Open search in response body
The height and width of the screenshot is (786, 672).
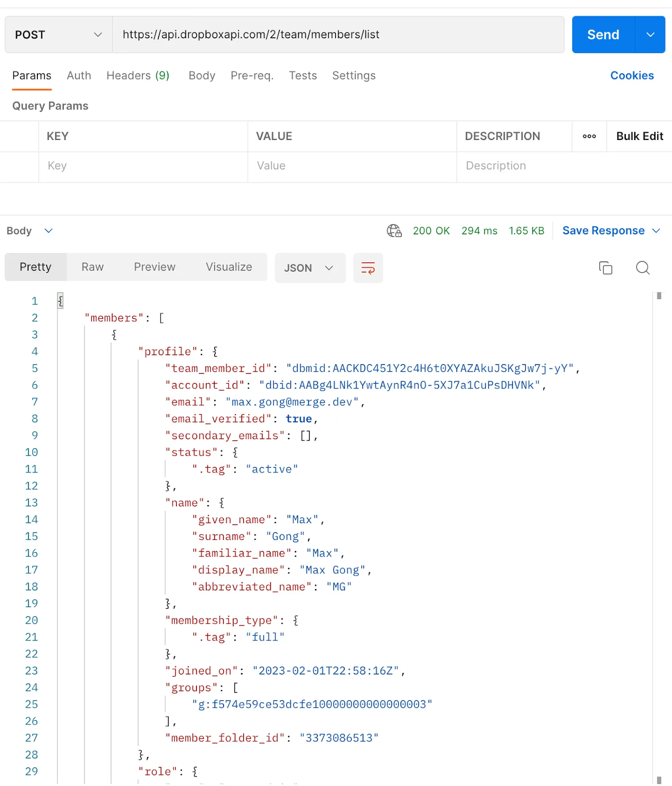click(x=643, y=268)
